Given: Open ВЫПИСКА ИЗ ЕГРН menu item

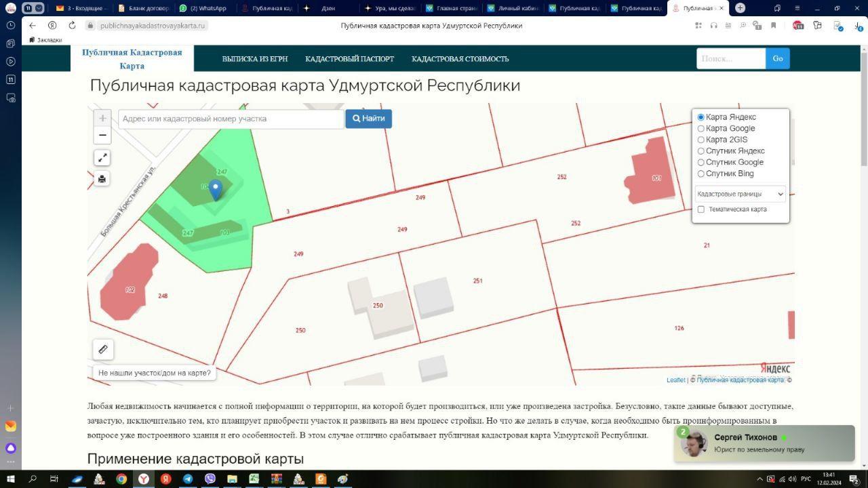Looking at the screenshot, I should point(255,59).
